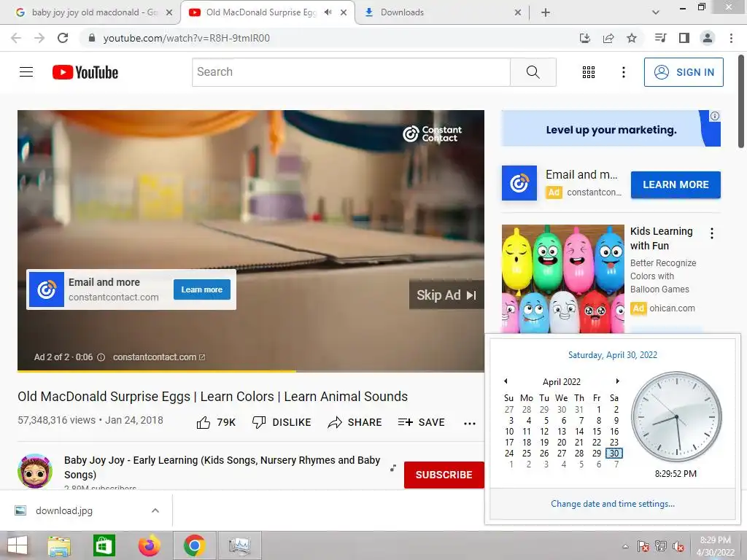Show hidden system tray icons
Image resolution: width=747 pixels, height=560 pixels.
coord(625,546)
